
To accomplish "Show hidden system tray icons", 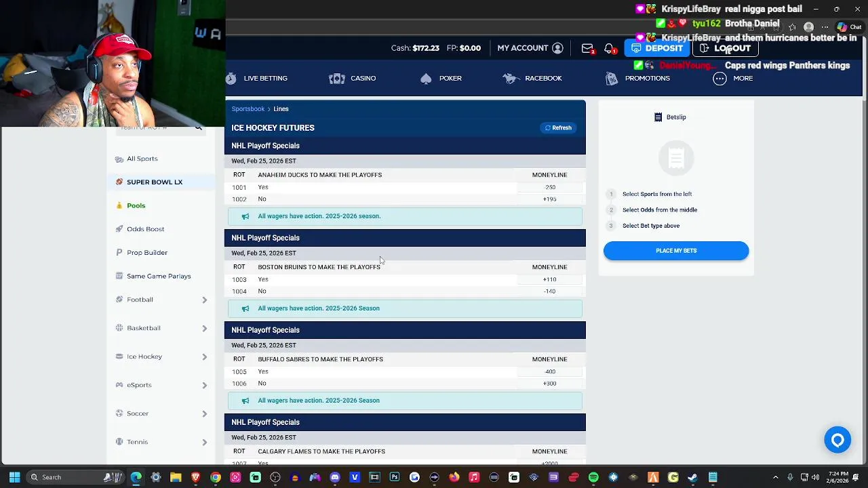I will (x=776, y=477).
